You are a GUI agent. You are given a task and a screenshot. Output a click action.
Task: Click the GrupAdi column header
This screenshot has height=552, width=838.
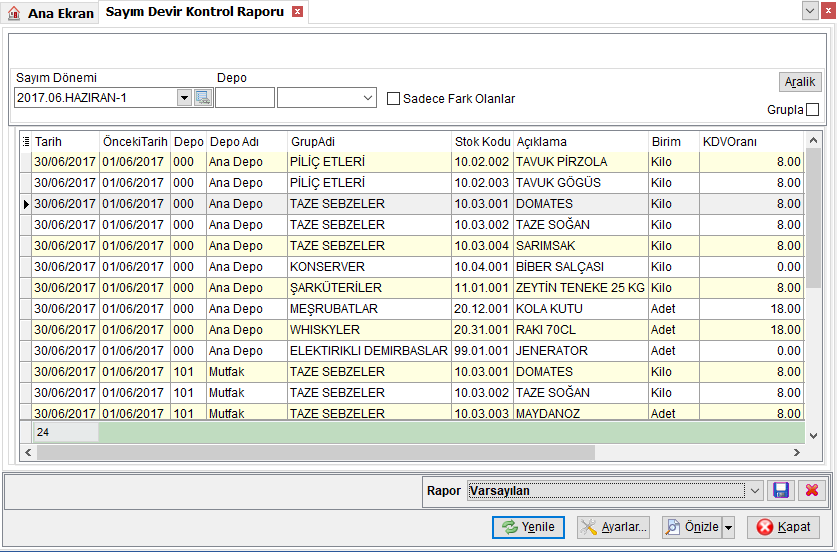point(369,142)
